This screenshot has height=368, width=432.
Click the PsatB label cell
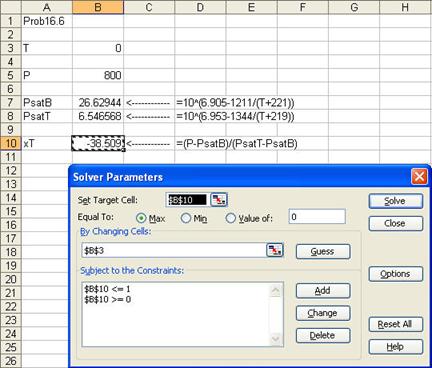point(47,103)
